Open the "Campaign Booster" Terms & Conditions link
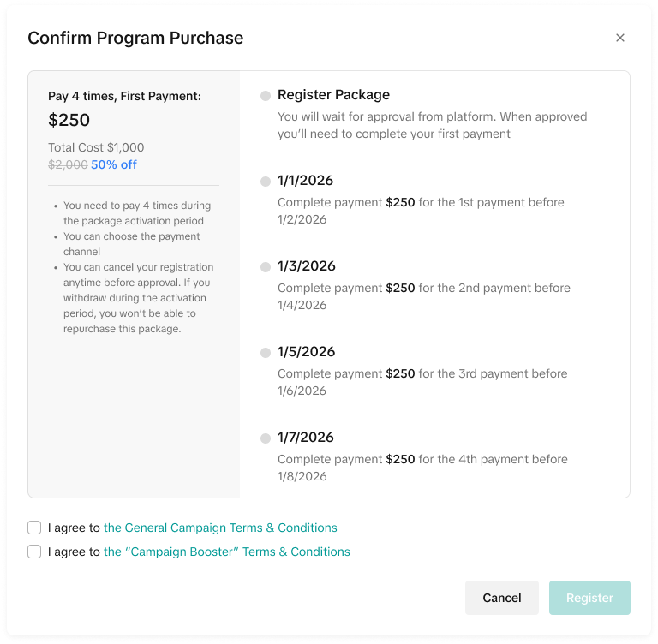The height and width of the screenshot is (644, 658). 226,552
